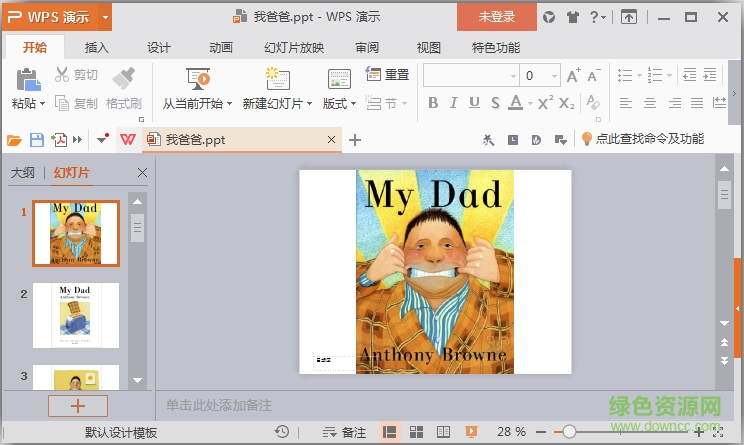This screenshot has width=744, height=445.
Task: Switch to the Outline (大纲) panel tab
Action: pos(22,173)
